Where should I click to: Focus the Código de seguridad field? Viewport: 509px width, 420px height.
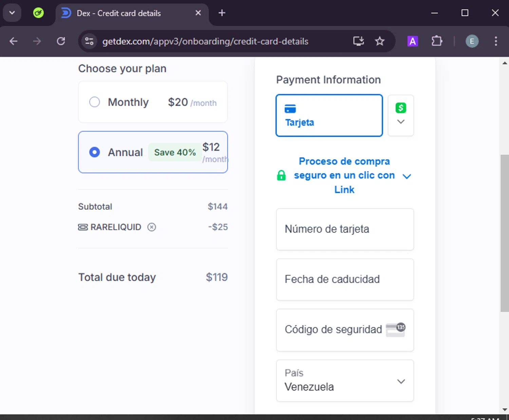point(345,330)
